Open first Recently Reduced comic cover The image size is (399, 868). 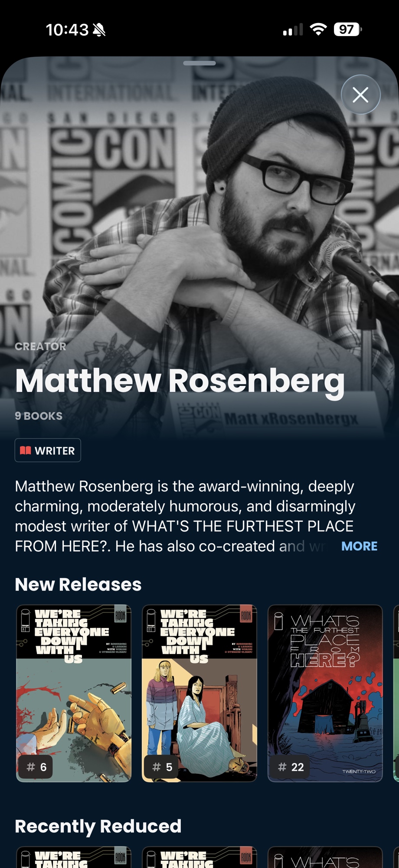coord(74,857)
